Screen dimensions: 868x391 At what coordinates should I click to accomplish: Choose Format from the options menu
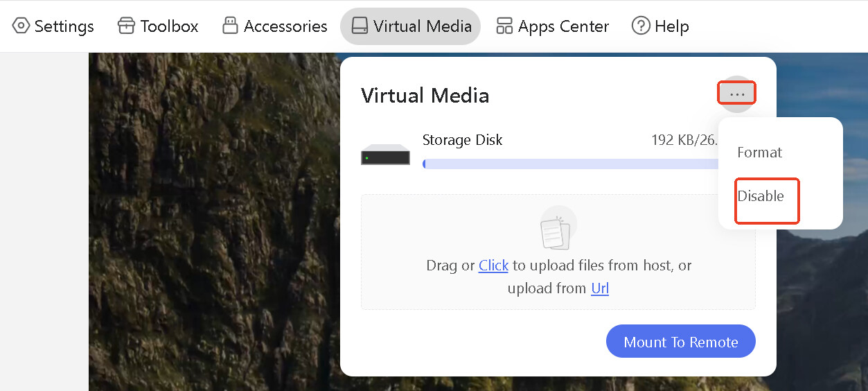[759, 153]
